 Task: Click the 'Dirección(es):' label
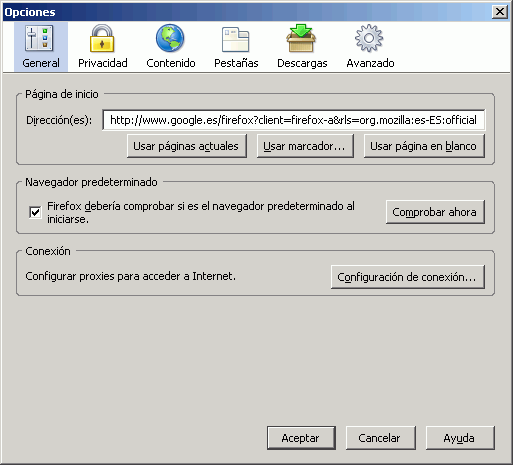point(59,120)
